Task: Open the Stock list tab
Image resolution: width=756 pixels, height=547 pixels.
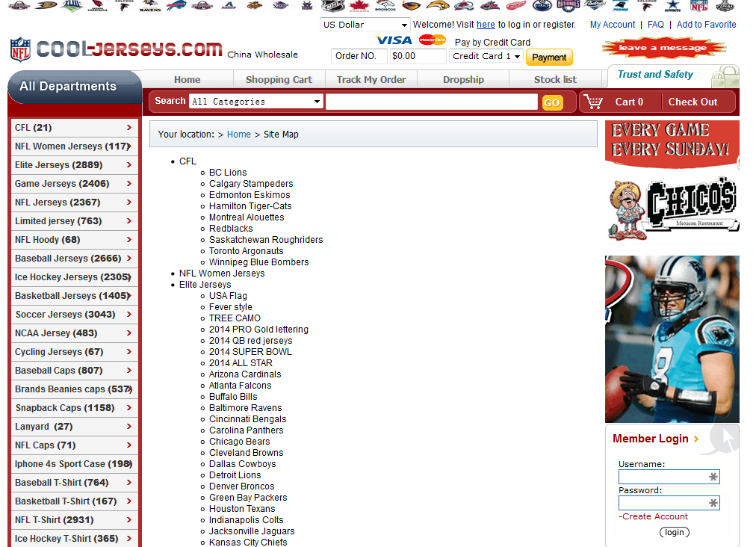Action: (555, 80)
